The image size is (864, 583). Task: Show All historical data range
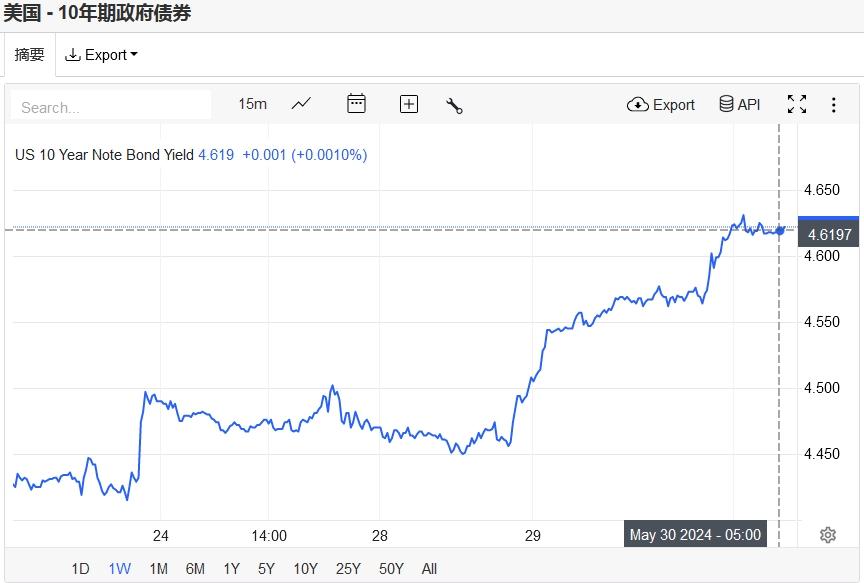point(429,569)
